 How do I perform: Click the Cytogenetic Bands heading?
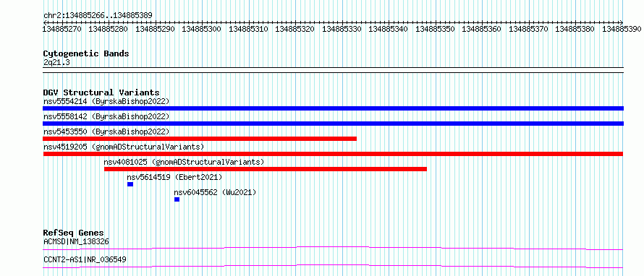(x=86, y=53)
